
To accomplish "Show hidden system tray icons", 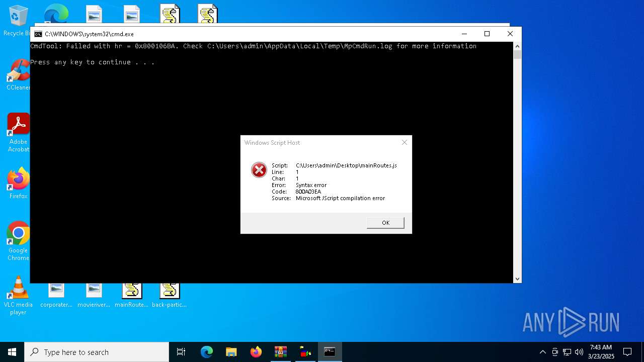I will tap(542, 352).
